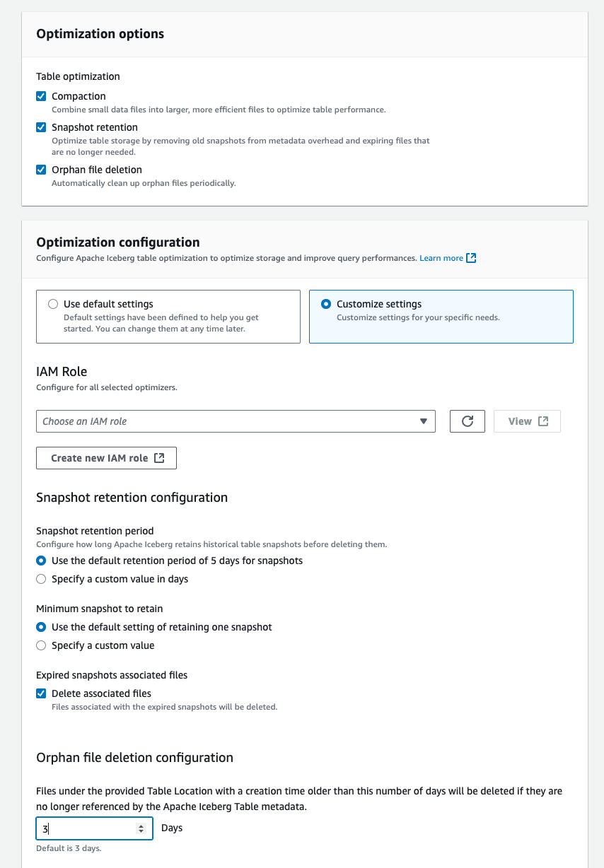
Task: Choose Specify a custom value in days
Action: [x=40, y=578]
